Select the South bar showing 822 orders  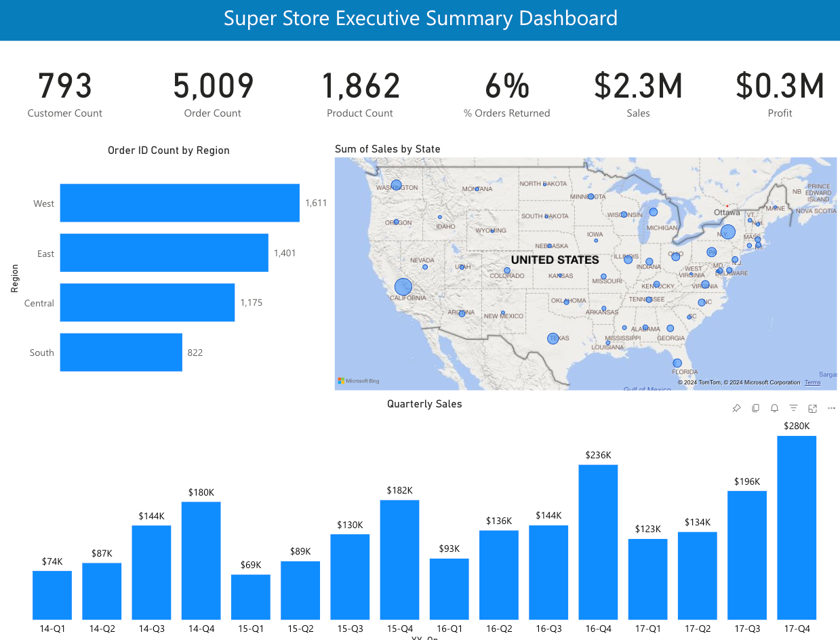[x=121, y=352]
